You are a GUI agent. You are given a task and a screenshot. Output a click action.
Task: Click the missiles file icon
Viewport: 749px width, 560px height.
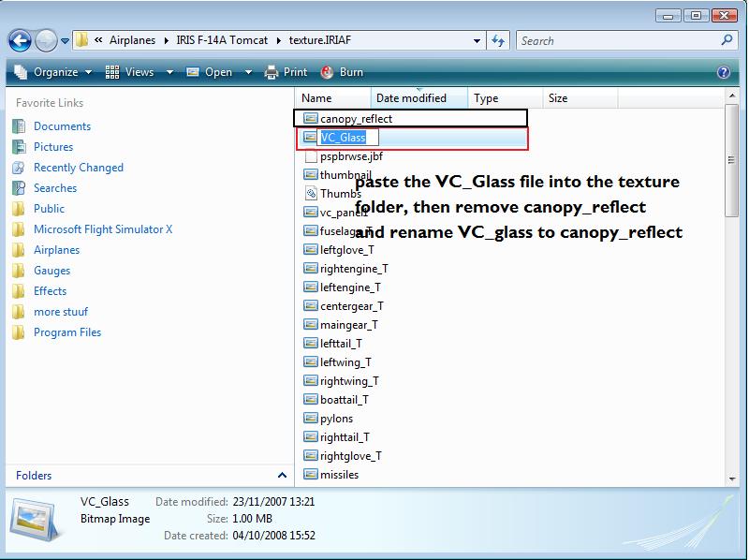pos(311,474)
